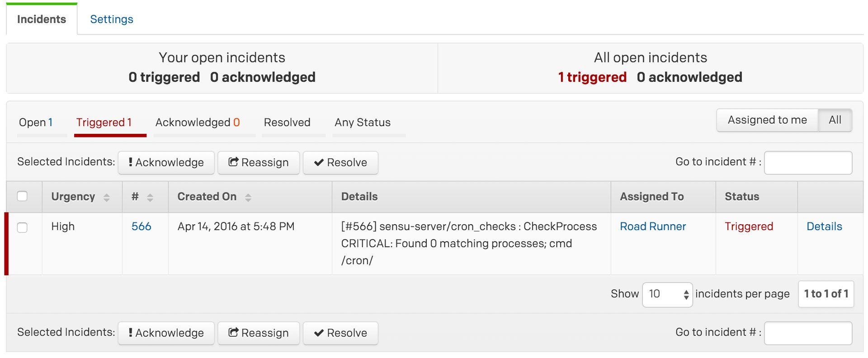Toggle the Assigned to me filter
868x358 pixels.
point(767,120)
